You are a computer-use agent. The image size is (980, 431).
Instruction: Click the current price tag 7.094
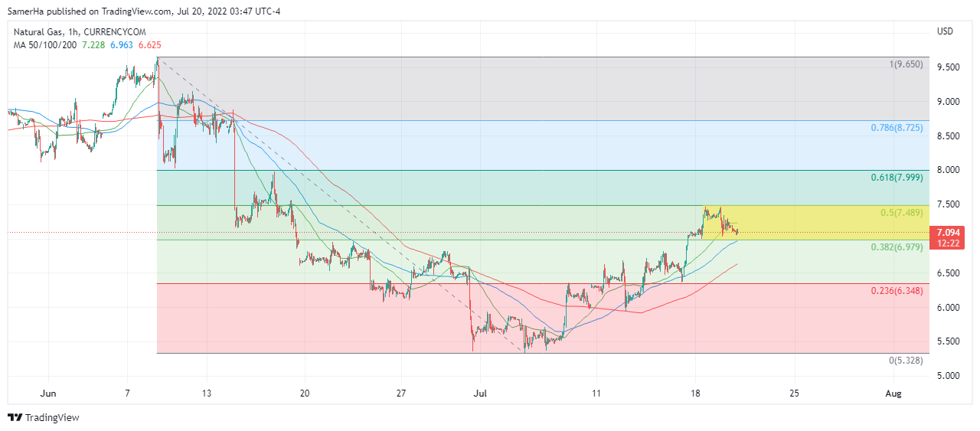click(948, 232)
